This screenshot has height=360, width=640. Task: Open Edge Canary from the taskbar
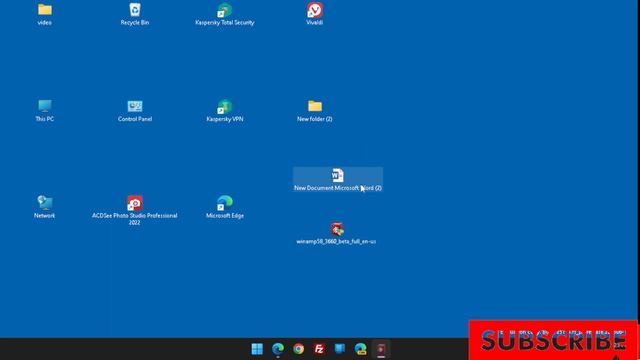(360, 349)
